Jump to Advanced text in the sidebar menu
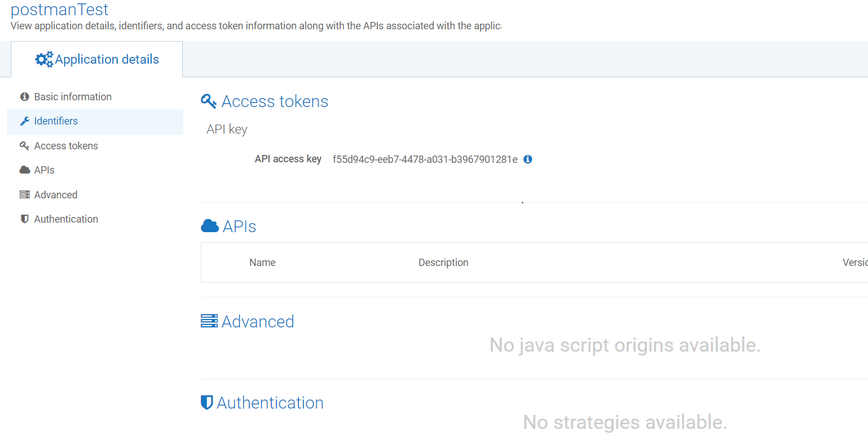The image size is (868, 448). pyautogui.click(x=56, y=195)
